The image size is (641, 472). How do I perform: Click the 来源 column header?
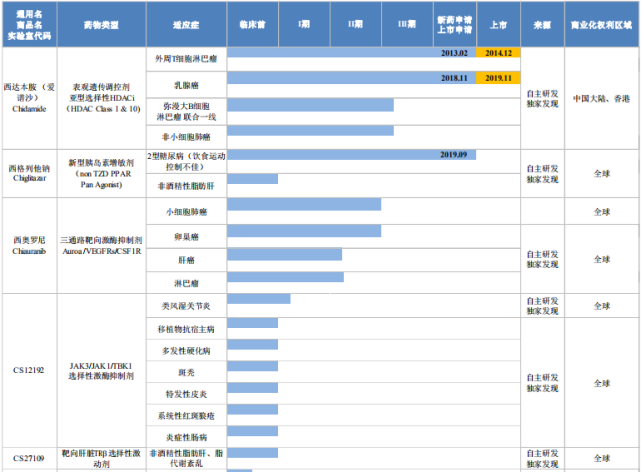(542, 25)
